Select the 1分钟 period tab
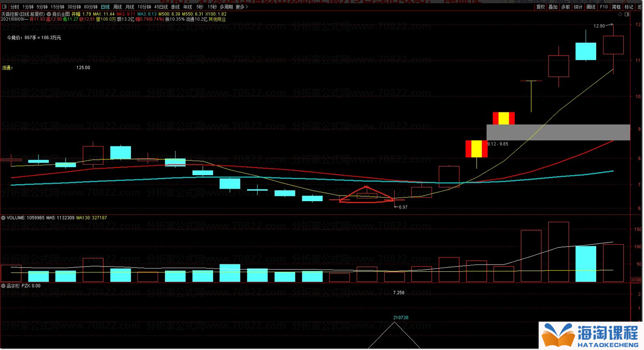The height and width of the screenshot is (350, 644). (28, 7)
